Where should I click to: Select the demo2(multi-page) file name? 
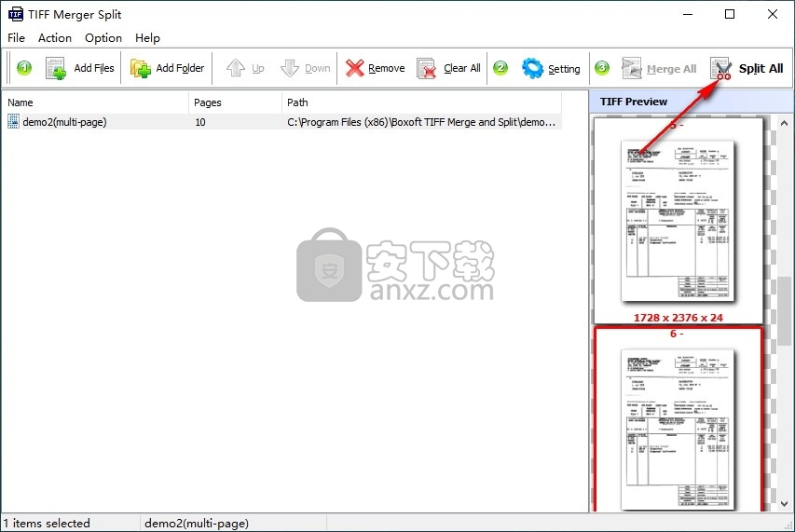coord(64,122)
